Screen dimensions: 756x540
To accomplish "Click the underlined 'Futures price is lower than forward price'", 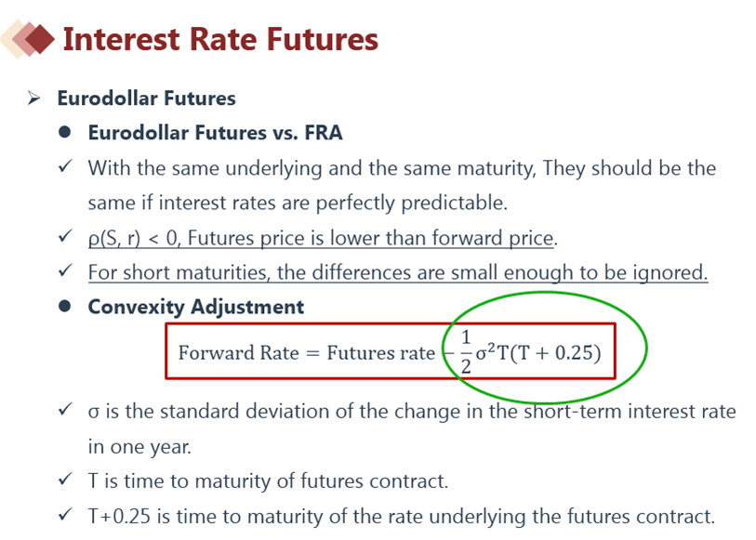I will coord(370,238).
